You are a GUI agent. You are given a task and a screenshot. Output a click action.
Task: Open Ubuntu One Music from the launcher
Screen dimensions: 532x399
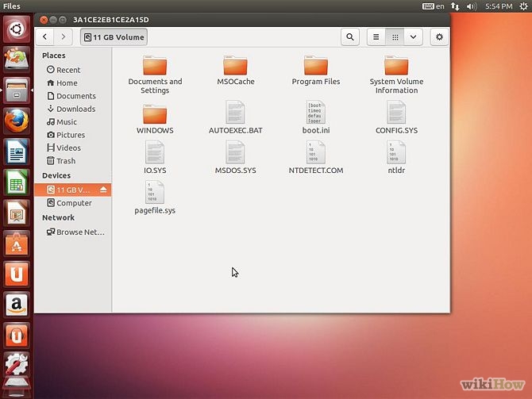[x=17, y=336]
